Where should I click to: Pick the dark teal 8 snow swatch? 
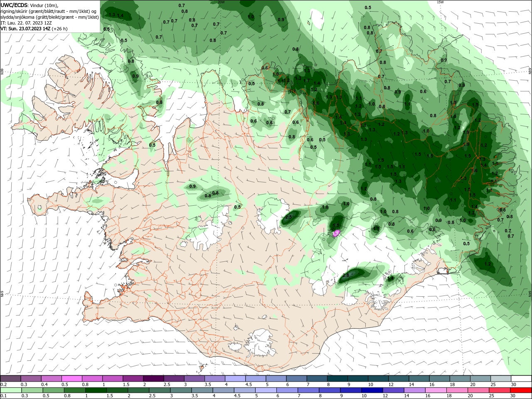[337, 378]
